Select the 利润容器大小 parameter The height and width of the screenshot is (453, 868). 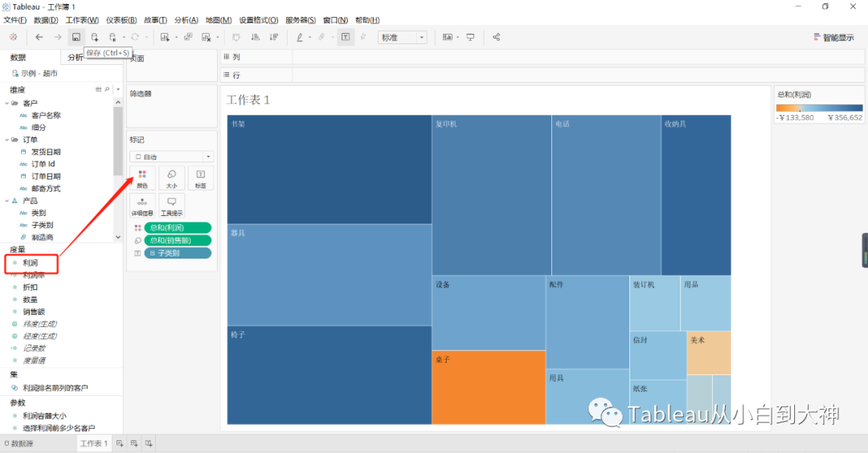tap(44, 415)
